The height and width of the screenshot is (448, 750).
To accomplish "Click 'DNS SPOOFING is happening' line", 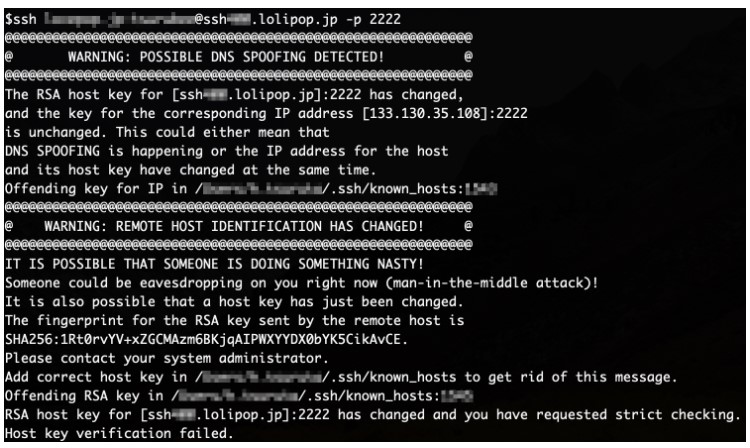I will pyautogui.click(x=227, y=152).
